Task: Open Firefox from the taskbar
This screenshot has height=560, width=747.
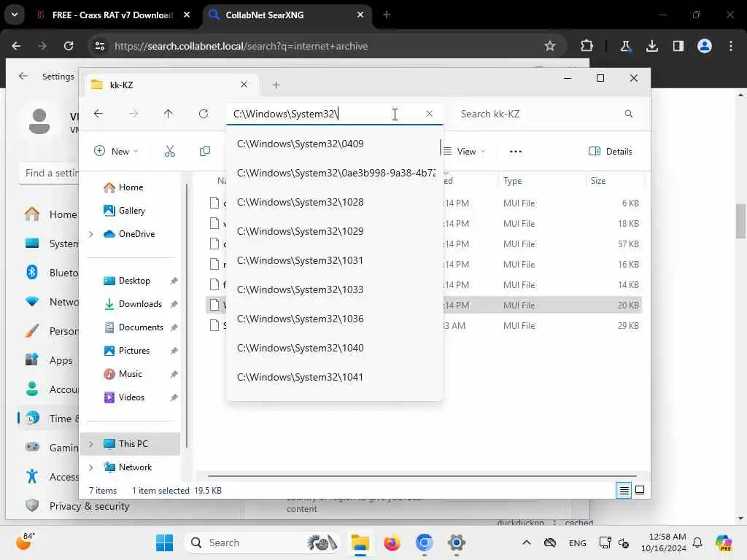Action: pos(392,542)
